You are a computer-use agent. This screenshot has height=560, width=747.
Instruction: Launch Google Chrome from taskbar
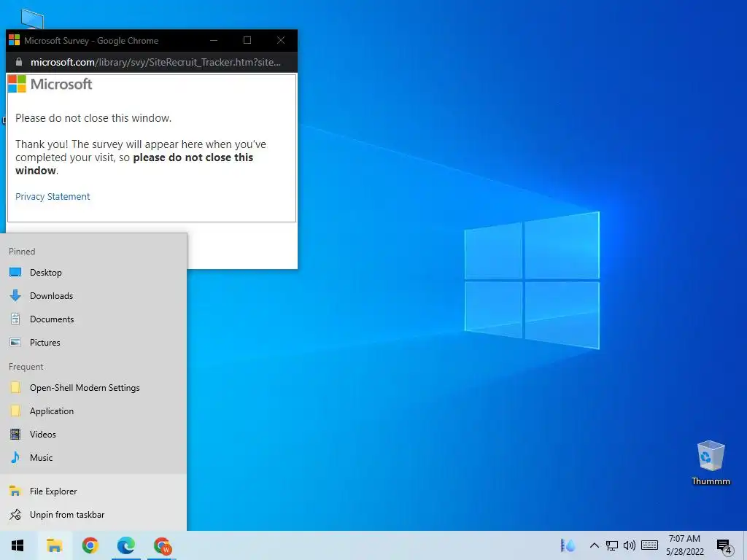[x=90, y=545]
